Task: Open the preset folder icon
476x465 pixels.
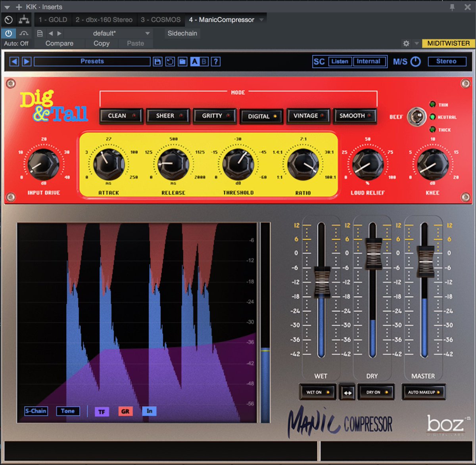Action: [x=182, y=61]
